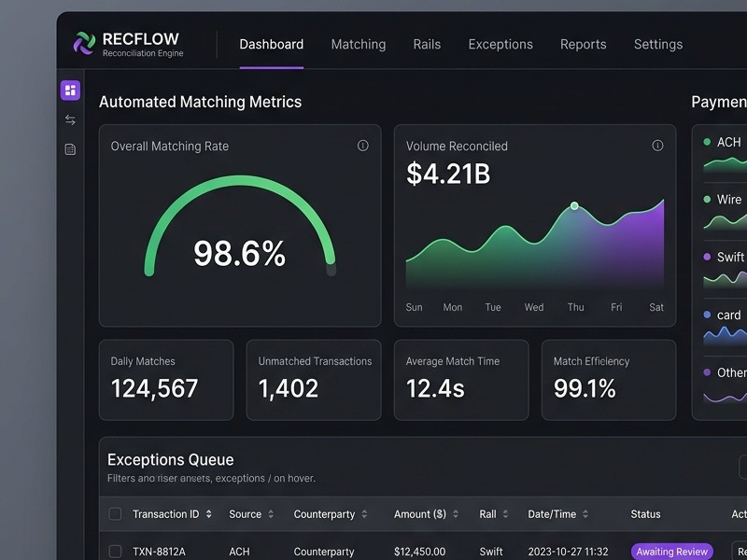Select the Wire payment rail entry
The width and height of the screenshot is (747, 560).
point(725,212)
